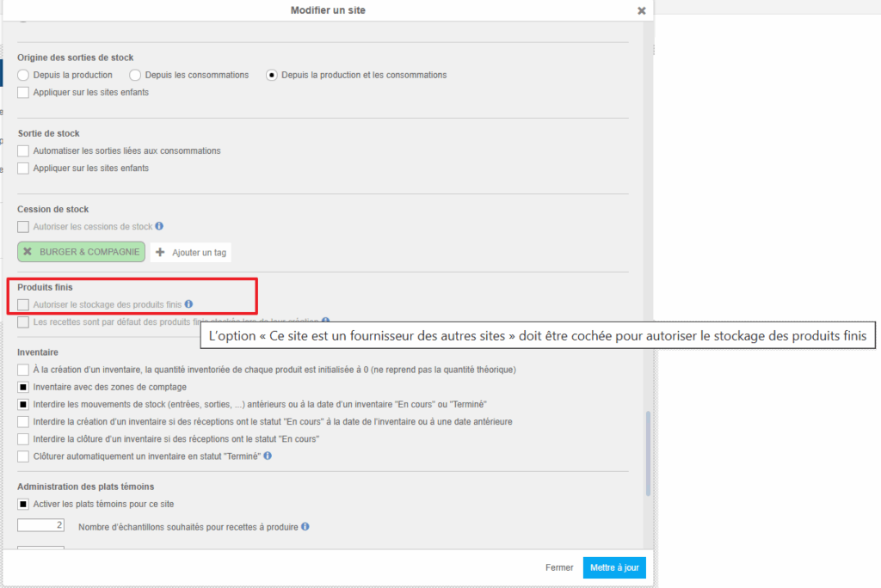Check Interdire la clôture d'un inventaire option
Image resolution: width=881 pixels, height=588 pixels.
pos(23,438)
